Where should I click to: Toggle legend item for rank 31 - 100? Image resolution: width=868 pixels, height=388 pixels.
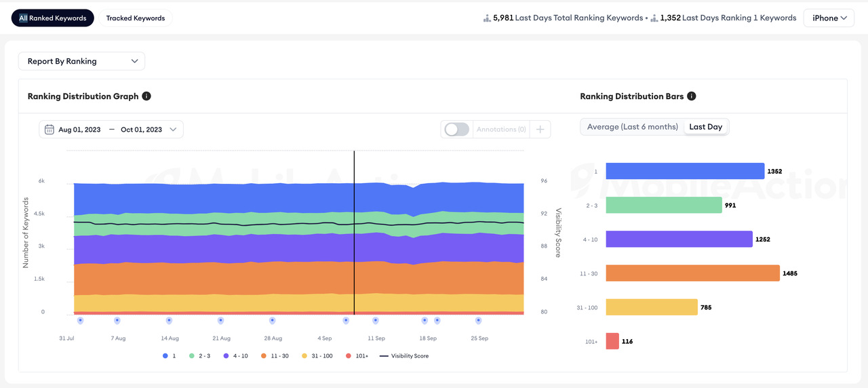click(317, 355)
